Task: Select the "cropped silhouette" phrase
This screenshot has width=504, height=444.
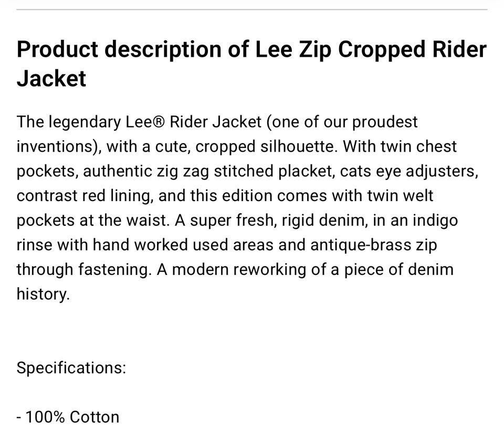Action: pyautogui.click(x=265, y=147)
